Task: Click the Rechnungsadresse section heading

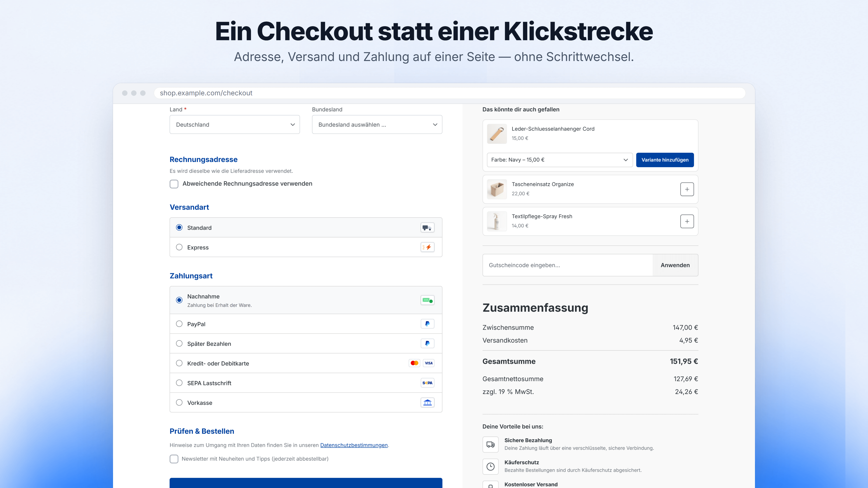Action: point(203,159)
